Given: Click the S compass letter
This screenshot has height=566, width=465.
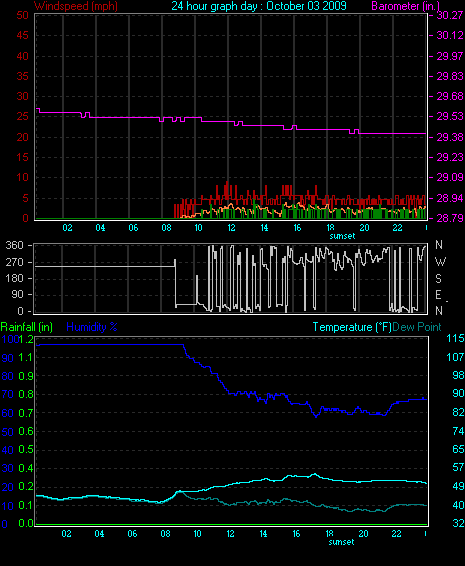Looking at the screenshot, I should [x=439, y=278].
